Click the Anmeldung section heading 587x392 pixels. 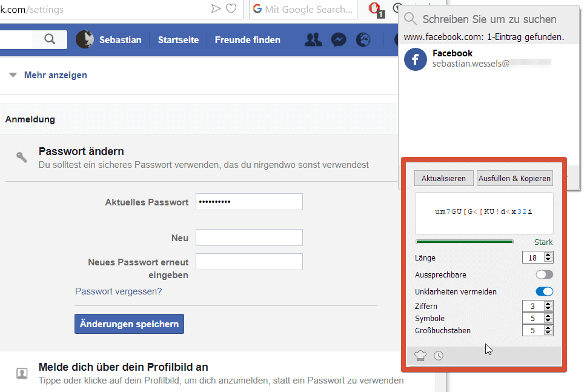(30, 119)
